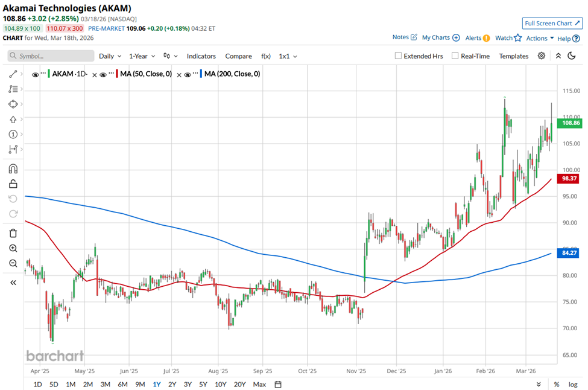This screenshot has width=588, height=390.
Task: Select the 5Y time range
Action: [x=203, y=385]
